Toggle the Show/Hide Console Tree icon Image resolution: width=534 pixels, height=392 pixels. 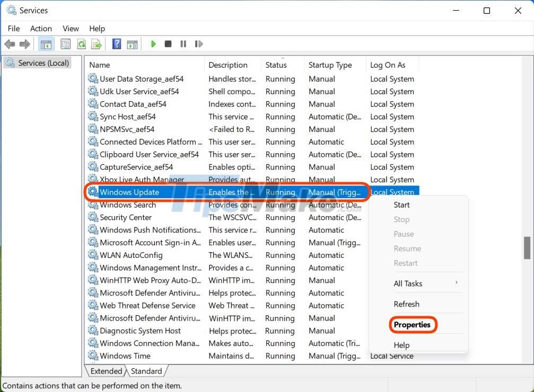[x=46, y=44]
